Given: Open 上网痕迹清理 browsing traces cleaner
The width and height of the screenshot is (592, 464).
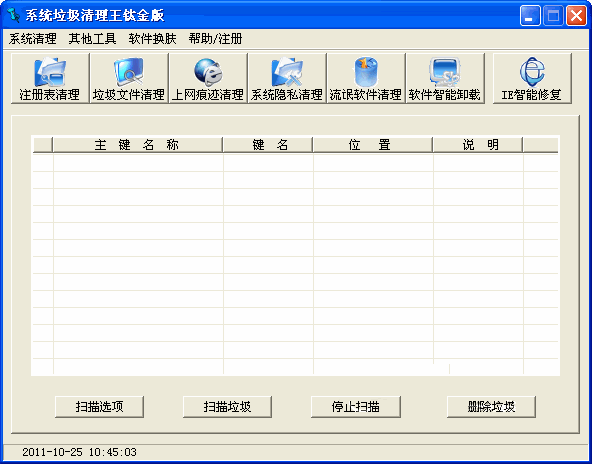Looking at the screenshot, I should click(208, 78).
